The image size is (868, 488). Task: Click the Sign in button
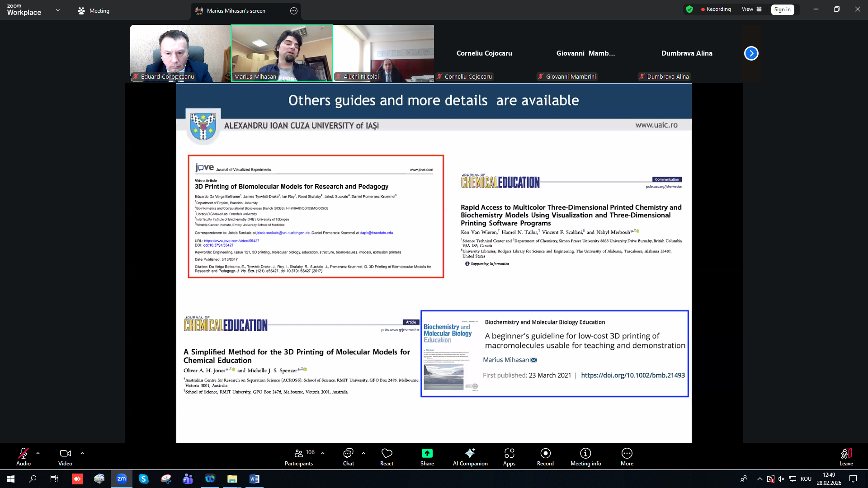782,9
